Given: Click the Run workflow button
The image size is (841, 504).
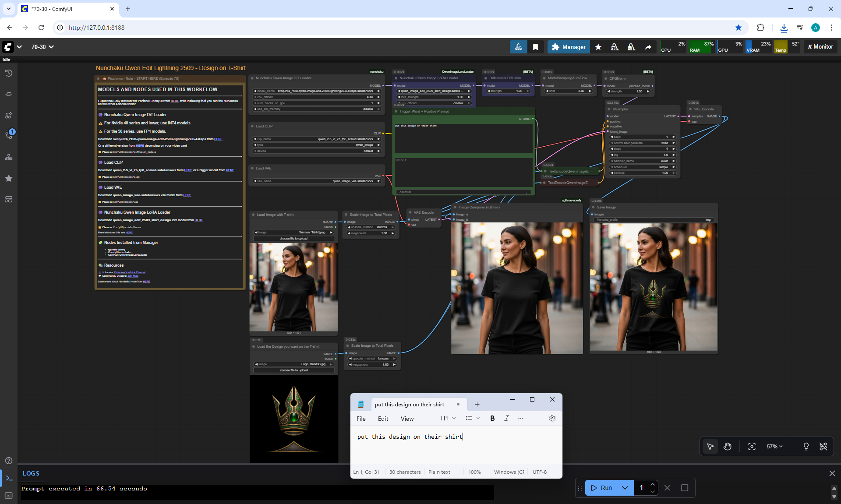Looking at the screenshot, I should 602,488.
